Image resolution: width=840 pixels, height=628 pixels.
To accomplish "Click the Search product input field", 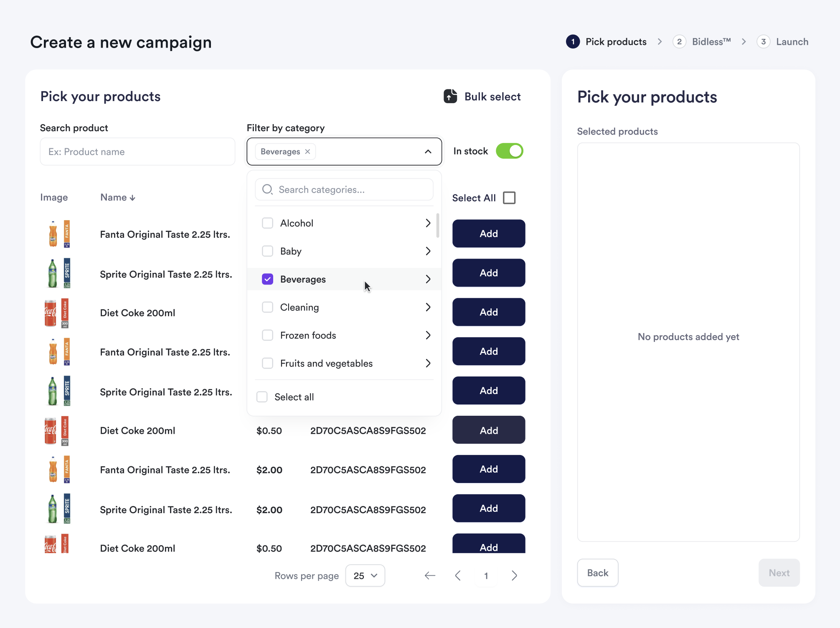I will click(x=137, y=152).
